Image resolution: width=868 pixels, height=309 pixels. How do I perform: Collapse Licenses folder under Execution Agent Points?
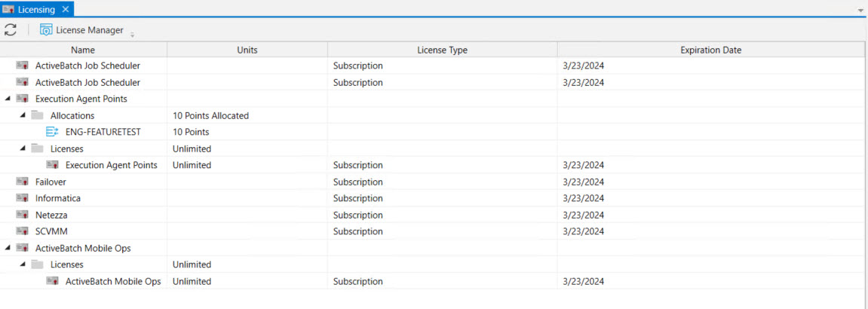(22, 148)
